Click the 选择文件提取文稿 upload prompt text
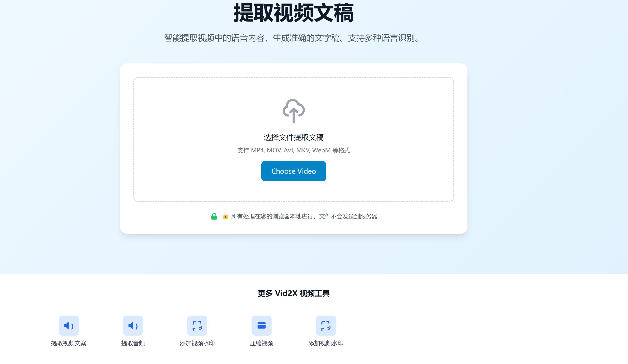628x364 pixels. click(x=294, y=137)
